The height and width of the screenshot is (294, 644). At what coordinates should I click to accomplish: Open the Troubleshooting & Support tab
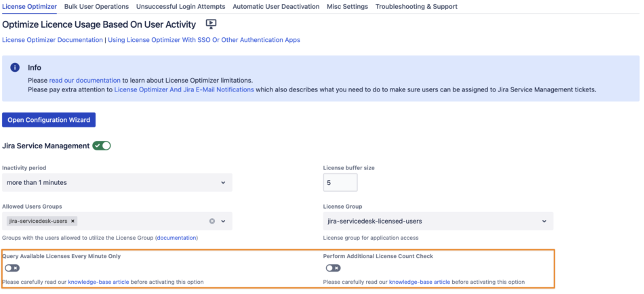[x=416, y=7]
